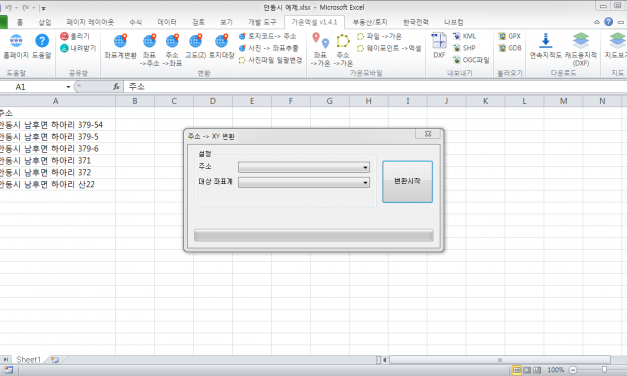Click 웨이포인트 ->엑셀 command
The width and height of the screenshot is (627, 376).
389,48
